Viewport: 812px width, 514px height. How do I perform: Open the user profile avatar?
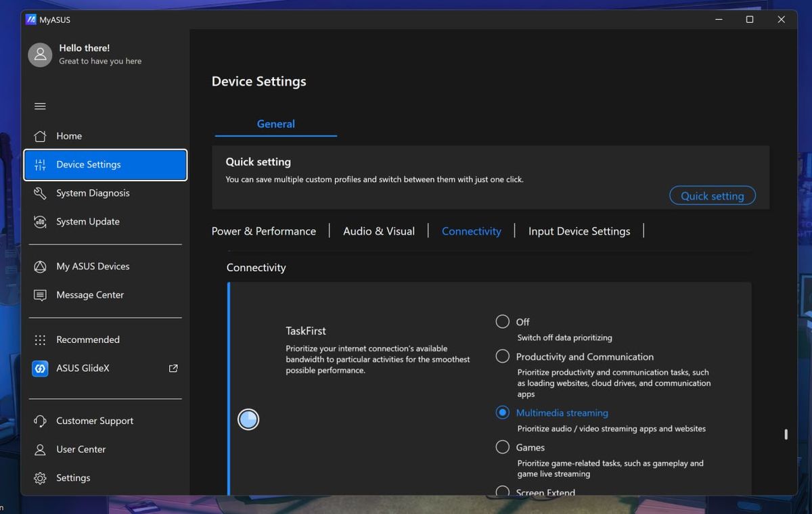pos(40,55)
